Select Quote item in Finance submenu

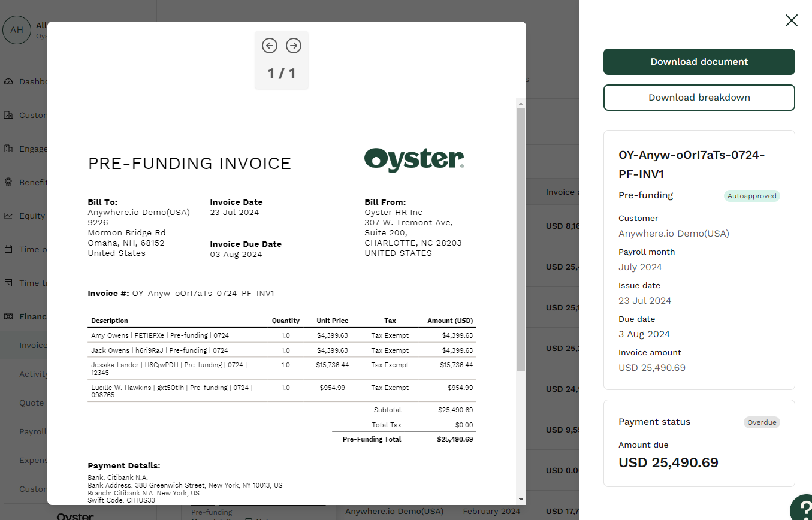click(32, 403)
